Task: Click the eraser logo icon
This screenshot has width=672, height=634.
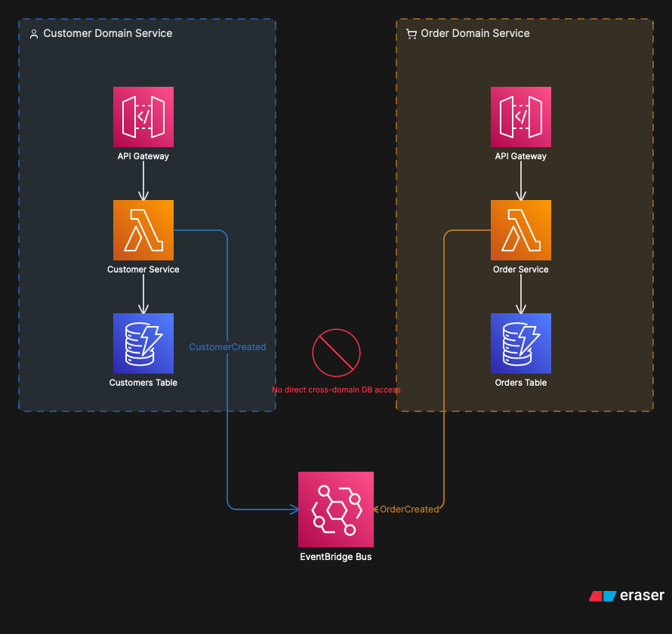Action: [603, 596]
